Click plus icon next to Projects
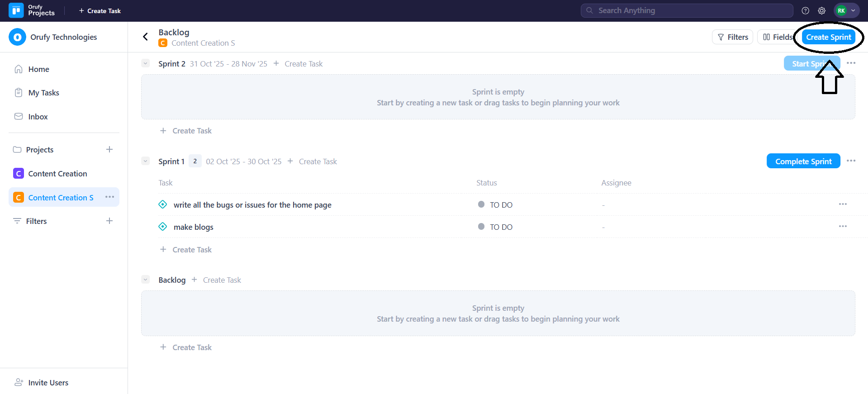868x394 pixels. coord(109,150)
